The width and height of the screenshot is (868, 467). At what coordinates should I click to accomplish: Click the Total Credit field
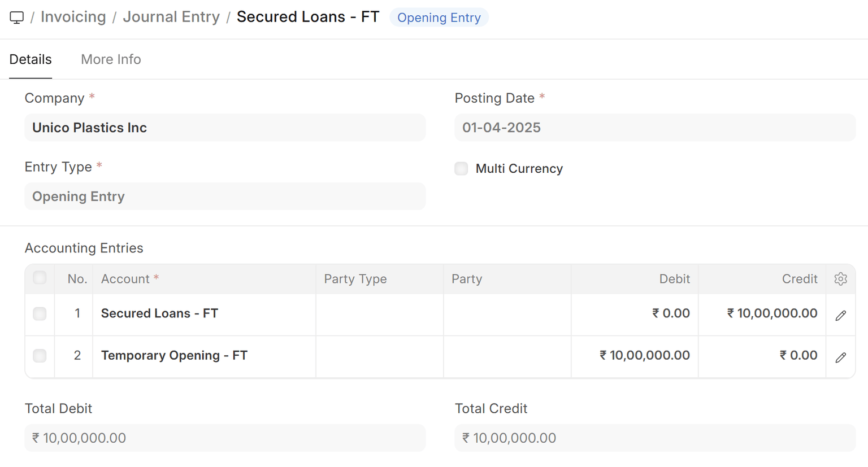tap(654, 438)
